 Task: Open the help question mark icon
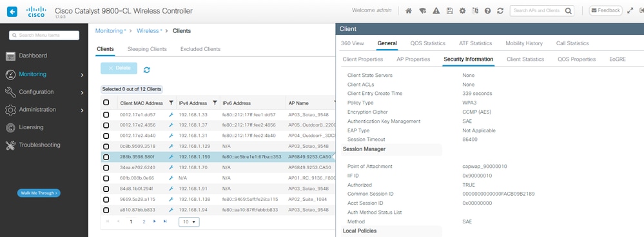pyautogui.click(x=487, y=11)
